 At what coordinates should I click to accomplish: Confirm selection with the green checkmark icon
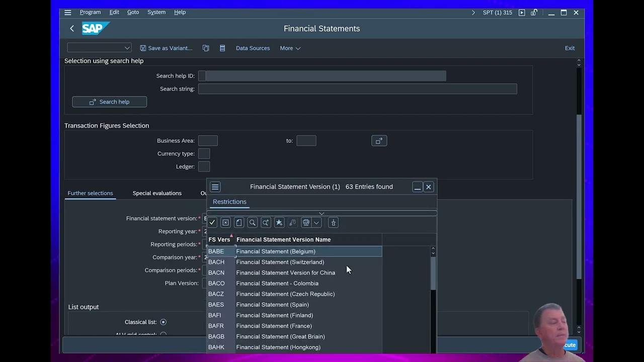[x=212, y=223]
